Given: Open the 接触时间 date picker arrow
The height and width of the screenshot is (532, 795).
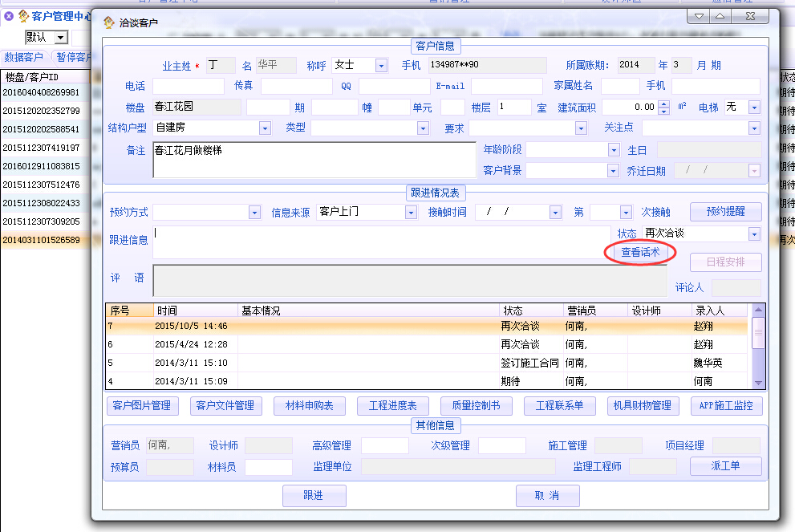Looking at the screenshot, I should coord(554,213).
